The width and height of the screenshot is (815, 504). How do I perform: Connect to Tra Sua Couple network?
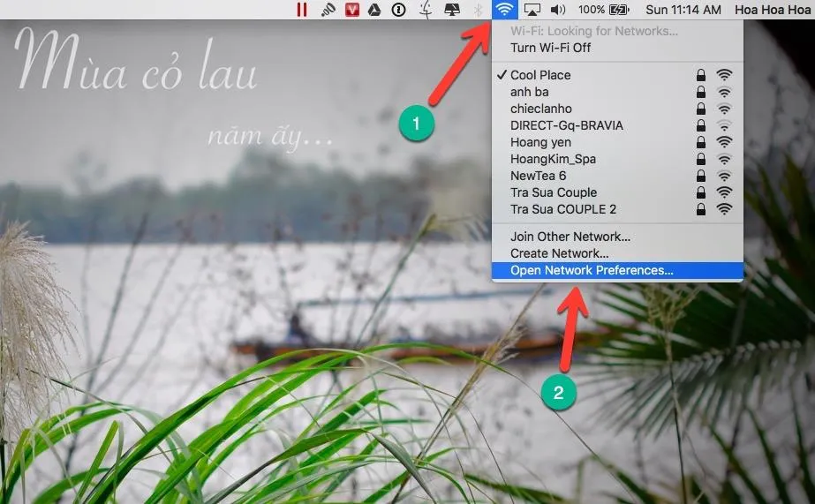click(x=617, y=192)
